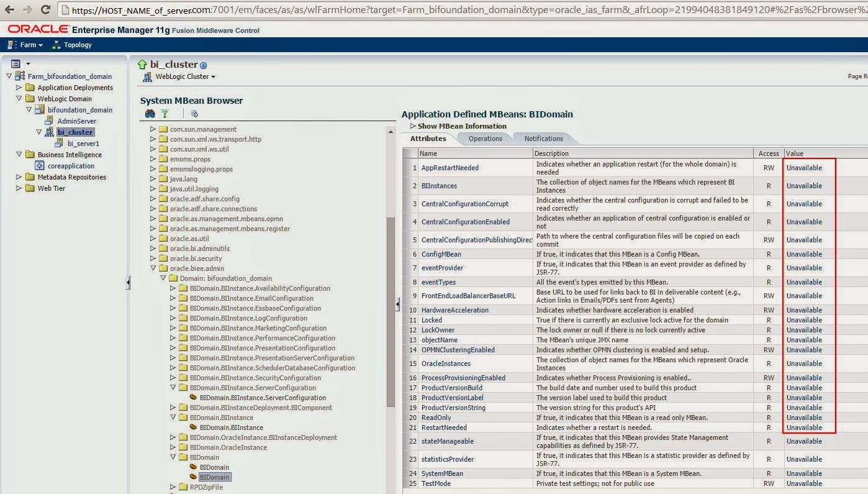Expand com.sun.management folder
868x494 pixels.
click(153, 129)
